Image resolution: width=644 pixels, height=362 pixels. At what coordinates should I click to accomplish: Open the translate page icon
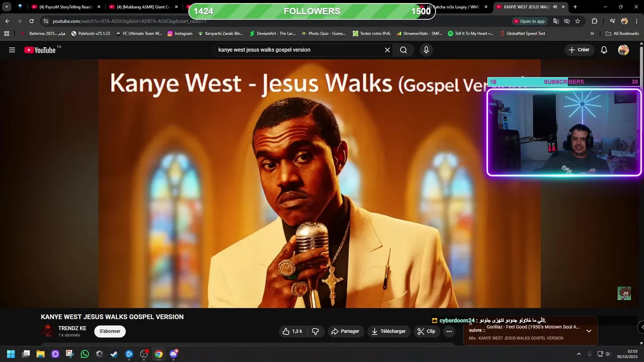556,21
